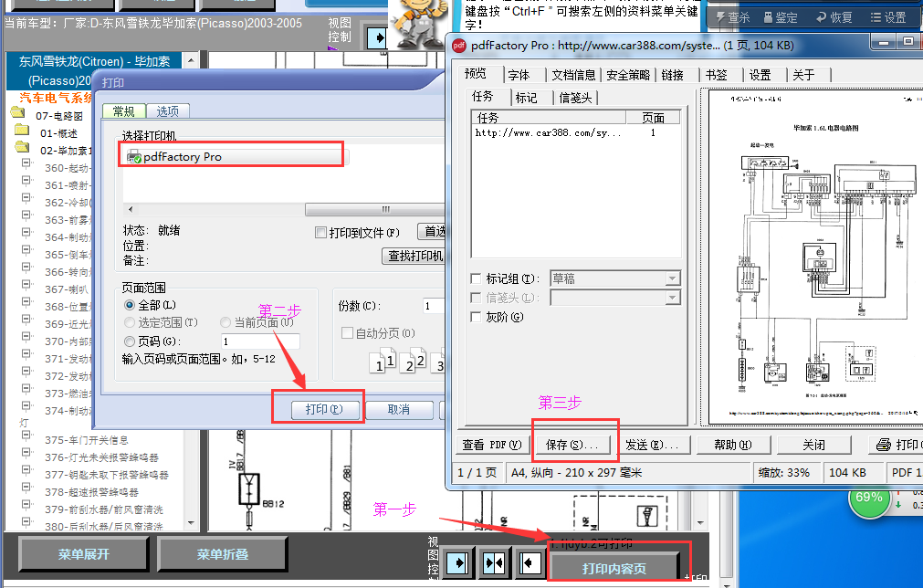Toggle the 灰阶 checkbox
Viewport: 923px width, 588px height.
[477, 317]
